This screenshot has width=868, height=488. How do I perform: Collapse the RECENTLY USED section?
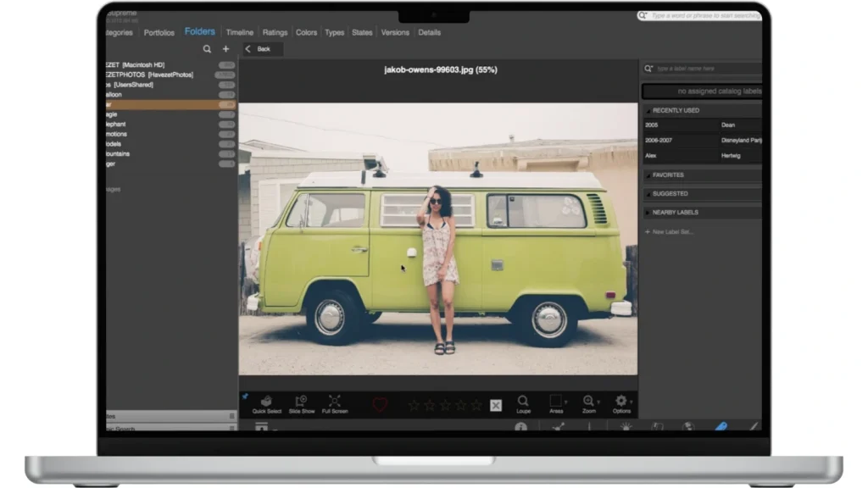point(648,111)
